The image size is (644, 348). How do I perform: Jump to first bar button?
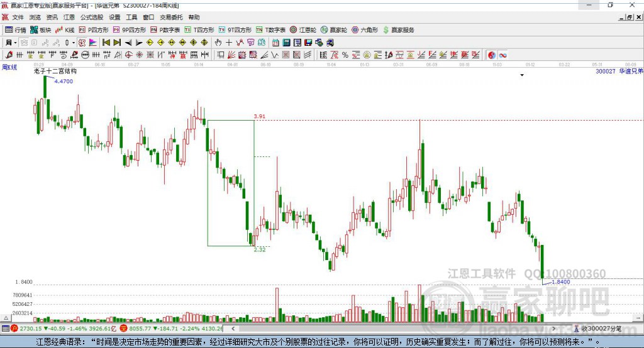tap(106, 43)
